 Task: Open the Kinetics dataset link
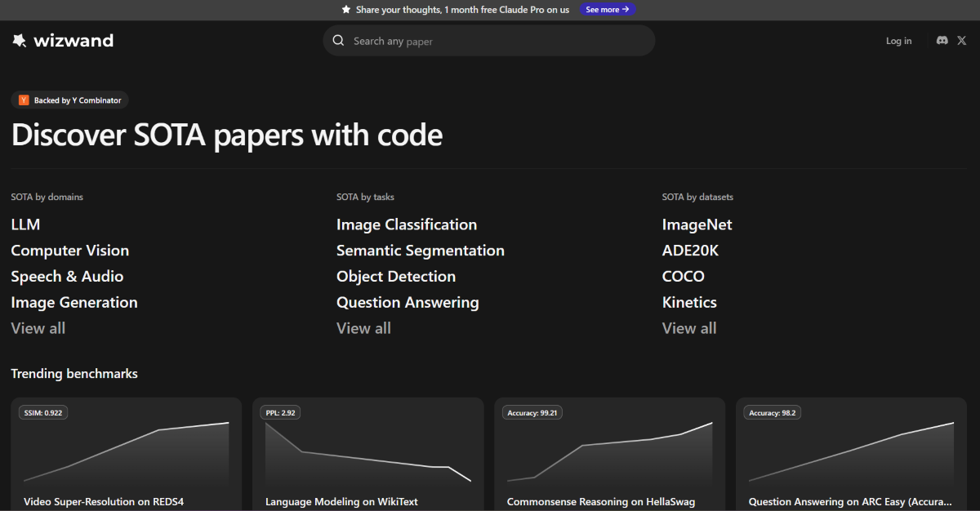(689, 303)
